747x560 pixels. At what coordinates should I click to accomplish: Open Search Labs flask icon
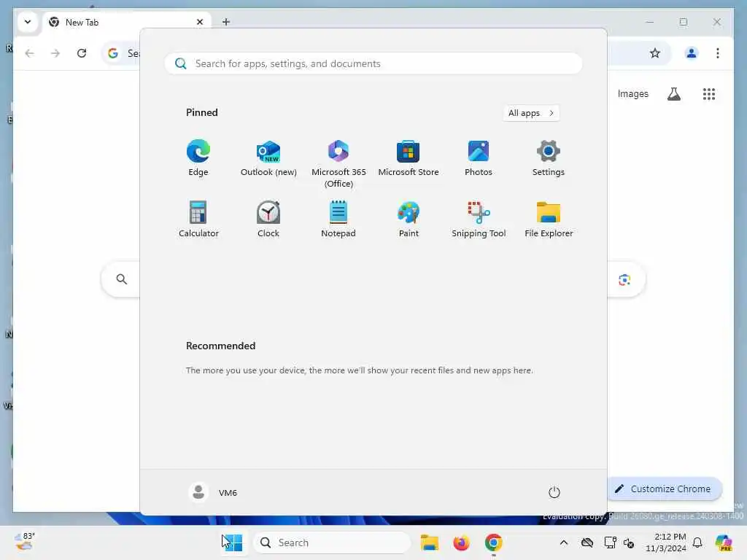click(x=673, y=94)
